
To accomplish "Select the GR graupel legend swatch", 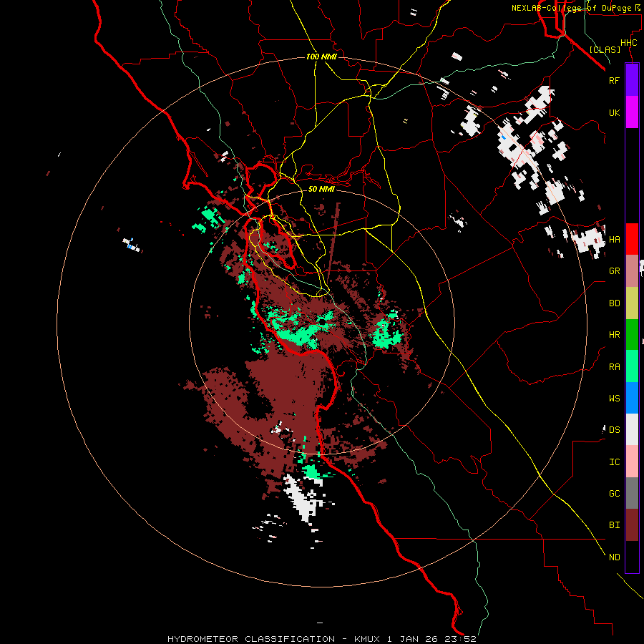I will point(632,271).
